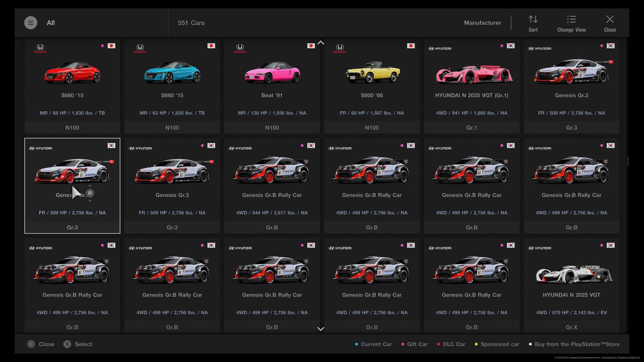Click the Manufacturer sort label
This screenshot has height=362, width=644.
(x=482, y=23)
